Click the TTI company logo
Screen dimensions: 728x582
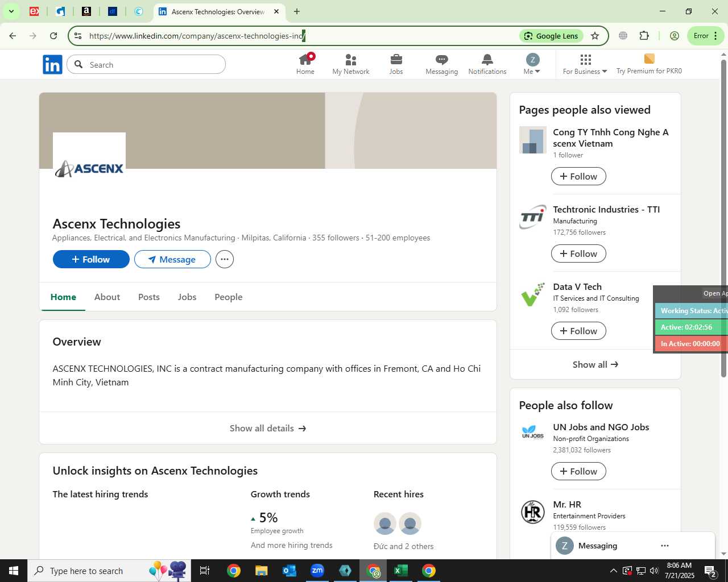pyautogui.click(x=533, y=217)
